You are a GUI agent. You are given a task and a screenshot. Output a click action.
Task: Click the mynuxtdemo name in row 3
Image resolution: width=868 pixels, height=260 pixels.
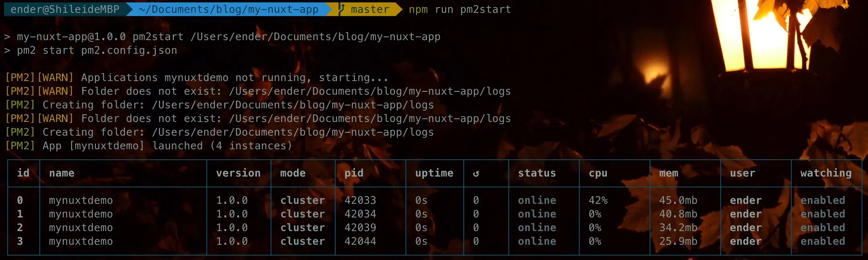click(x=81, y=241)
